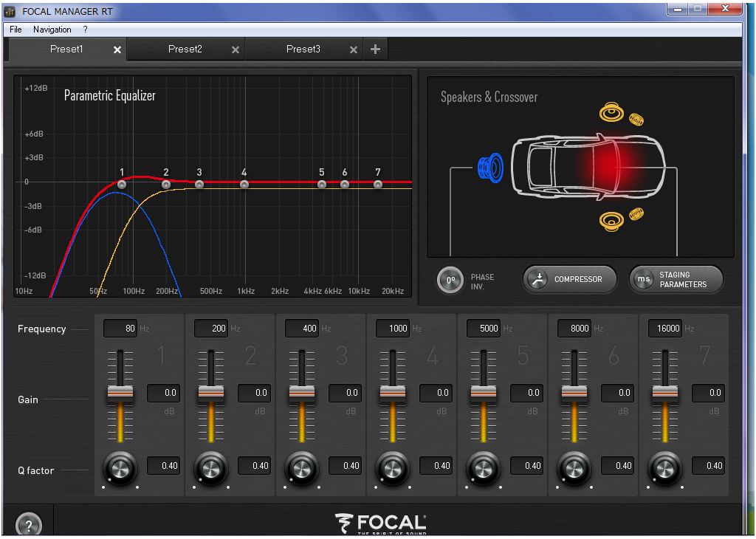The image size is (756, 539).
Task: Click the 80 Hz frequency field
Action: tap(120, 329)
